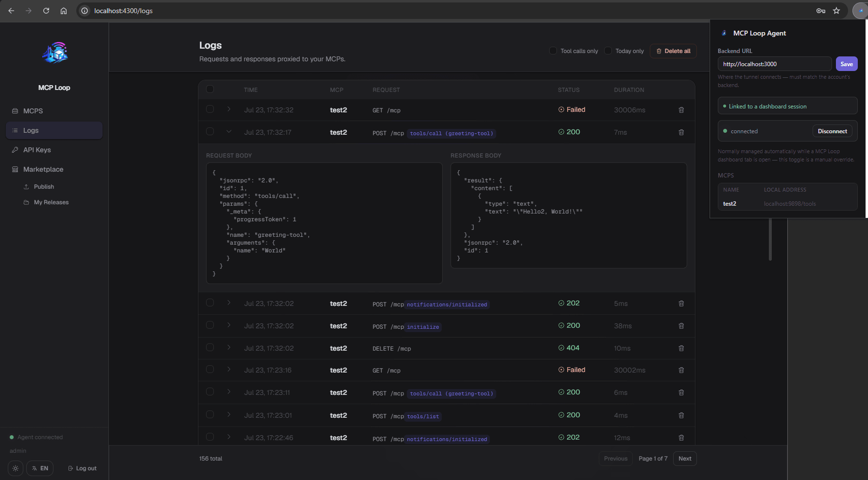
Task: Delete the 17:32:32 GET /mcp log entry
Action: 681,110
